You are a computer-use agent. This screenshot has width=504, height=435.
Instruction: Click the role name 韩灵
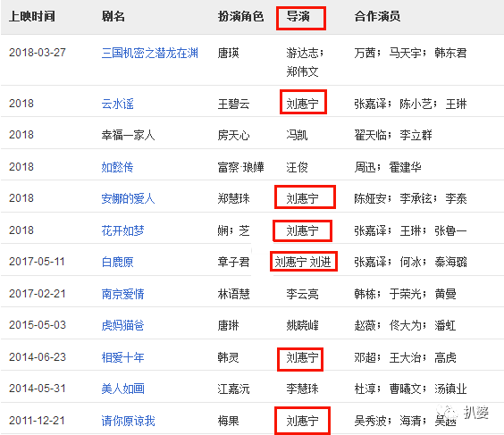pos(228,357)
